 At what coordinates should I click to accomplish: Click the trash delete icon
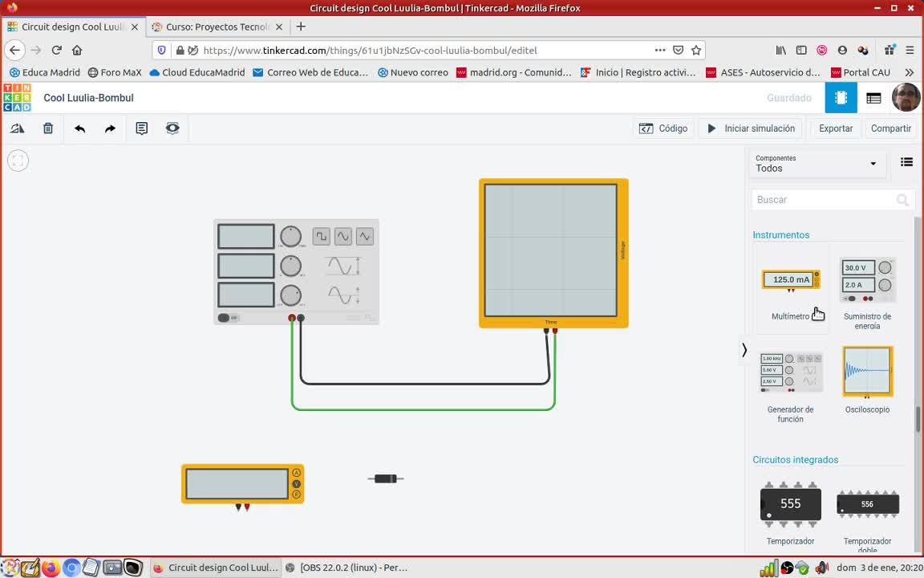(x=48, y=128)
